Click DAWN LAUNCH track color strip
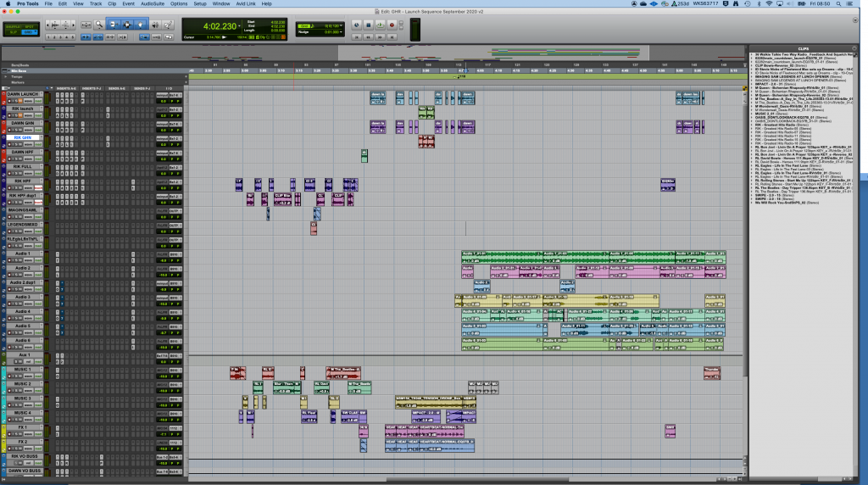The width and height of the screenshot is (868, 485). tap(3, 98)
